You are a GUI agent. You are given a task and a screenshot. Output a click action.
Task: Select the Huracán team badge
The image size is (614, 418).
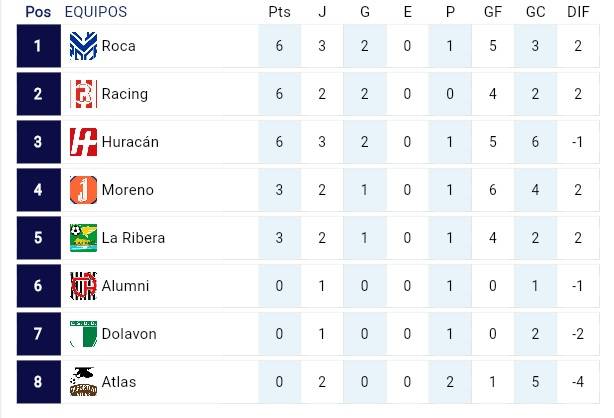(x=82, y=142)
